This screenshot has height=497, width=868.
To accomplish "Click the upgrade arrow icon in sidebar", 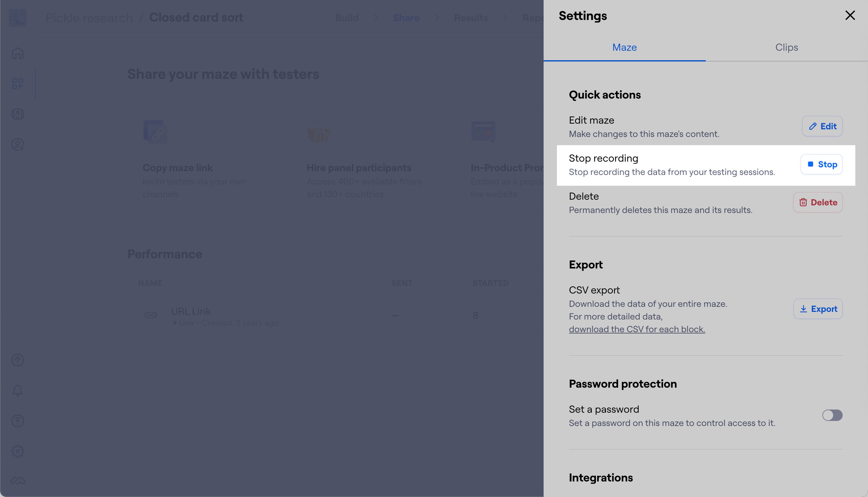I will tap(18, 360).
